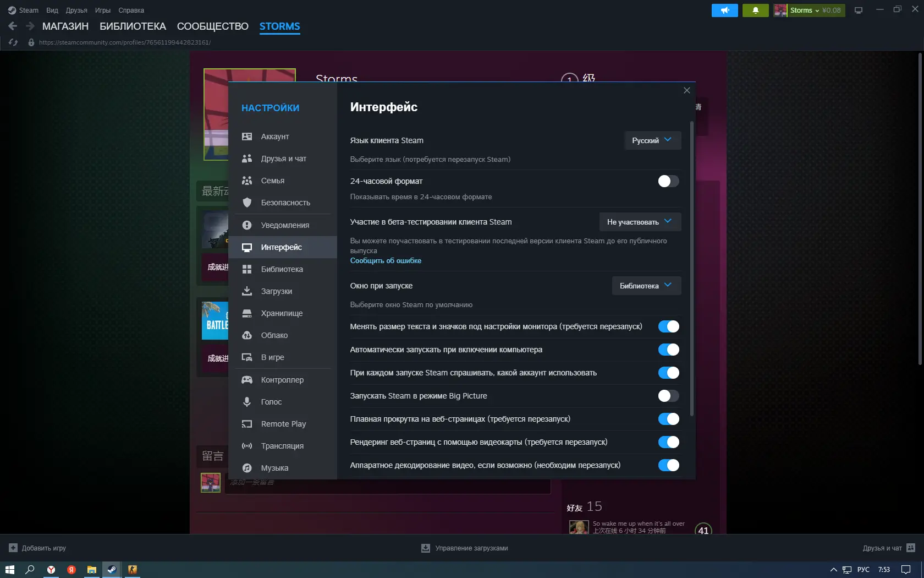Image resolution: width=924 pixels, height=578 pixels.
Task: Go forward with the navigation arrow
Action: click(x=30, y=26)
